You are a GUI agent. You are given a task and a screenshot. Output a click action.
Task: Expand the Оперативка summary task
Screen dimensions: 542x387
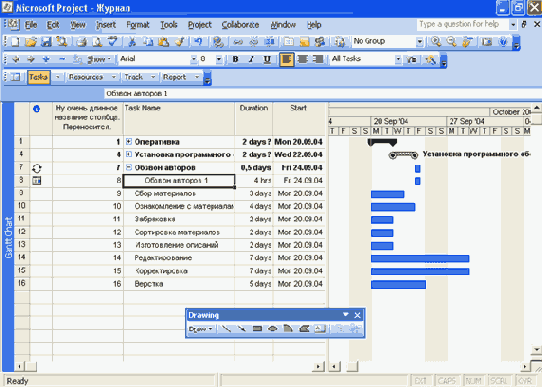click(x=129, y=141)
